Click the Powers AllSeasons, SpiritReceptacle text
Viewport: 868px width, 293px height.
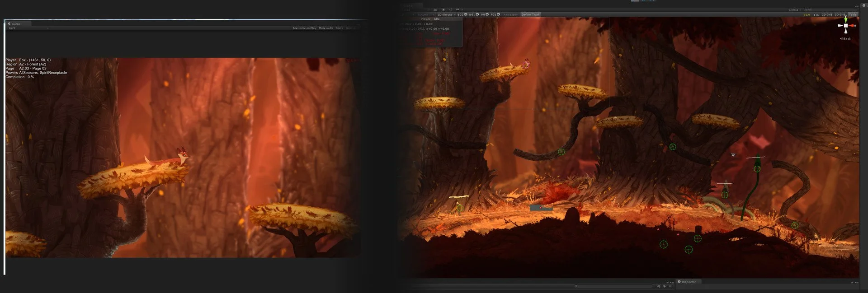point(36,73)
